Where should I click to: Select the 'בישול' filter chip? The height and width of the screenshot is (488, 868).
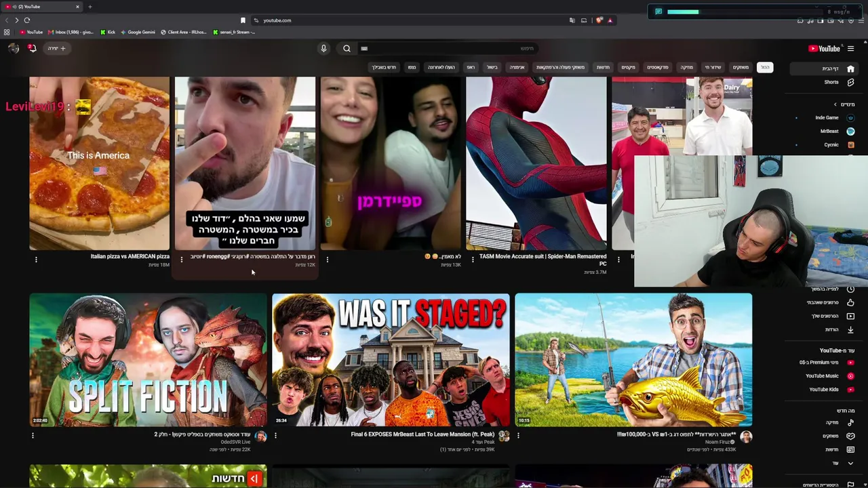point(492,67)
